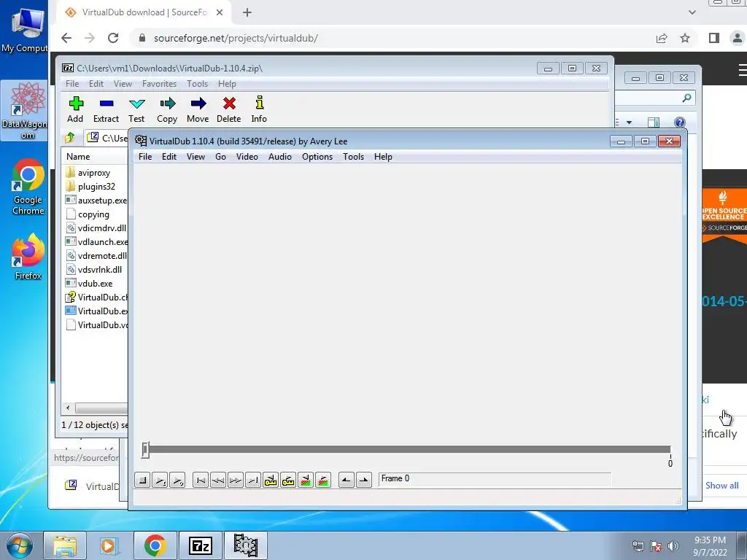Viewport: 747px width, 560px height.
Task: Click the previous scene scan icon
Action: tap(306, 480)
